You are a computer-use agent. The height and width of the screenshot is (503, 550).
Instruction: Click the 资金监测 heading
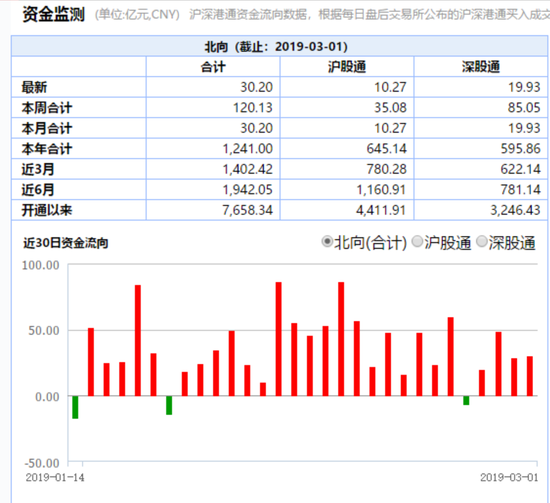click(x=53, y=15)
